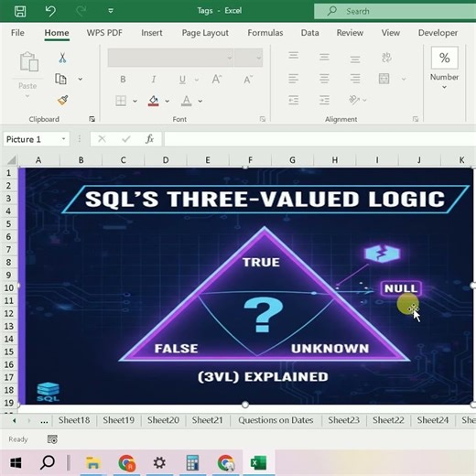Increase font size with larger A

(x=217, y=80)
